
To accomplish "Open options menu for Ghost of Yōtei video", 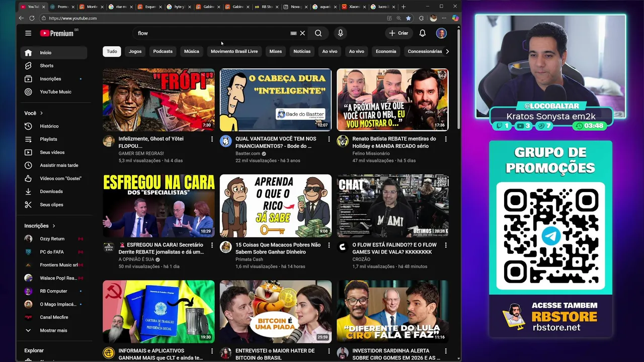I will (212, 139).
